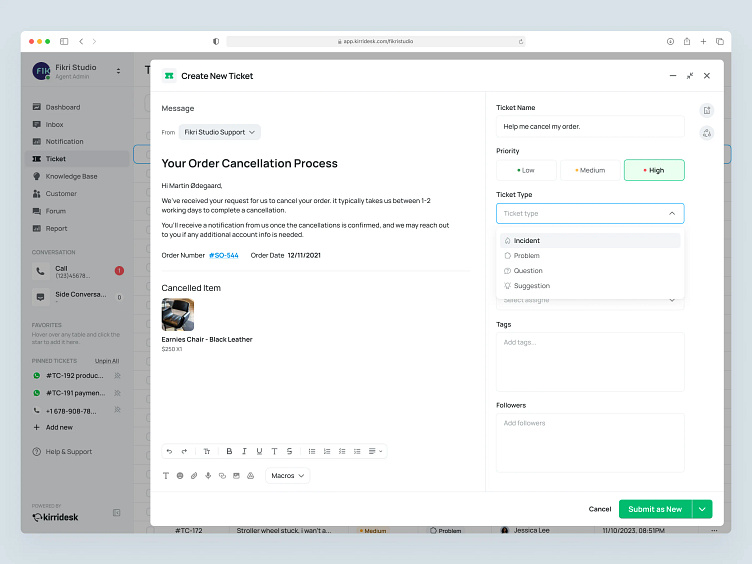Open Help & Support
The image size is (752, 564).
coord(62,452)
